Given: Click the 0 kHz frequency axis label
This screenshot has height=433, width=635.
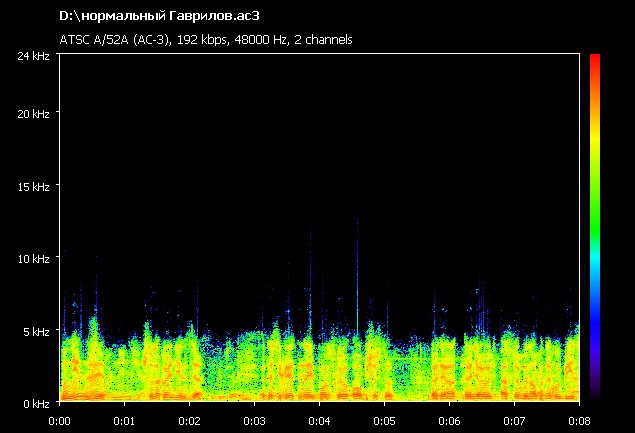Looking at the screenshot, I should pos(36,404).
